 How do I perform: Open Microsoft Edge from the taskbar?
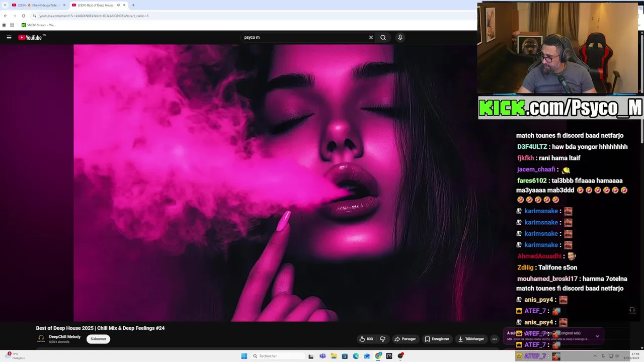(356, 356)
